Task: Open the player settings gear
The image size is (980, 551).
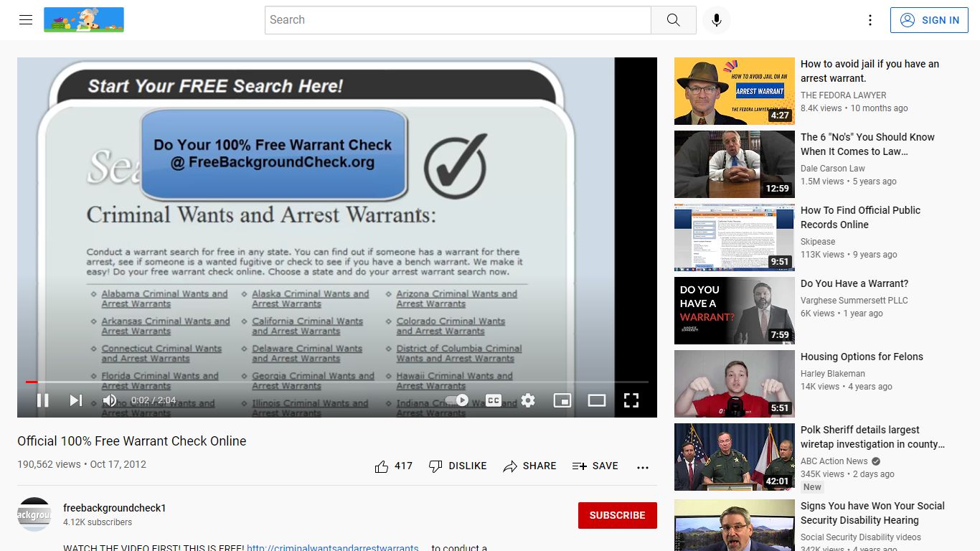Action: pos(528,400)
